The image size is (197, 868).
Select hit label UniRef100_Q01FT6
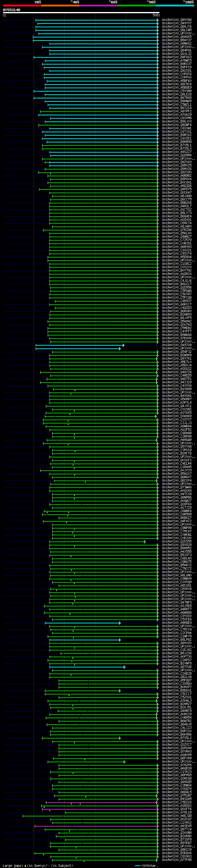coord(177,809)
